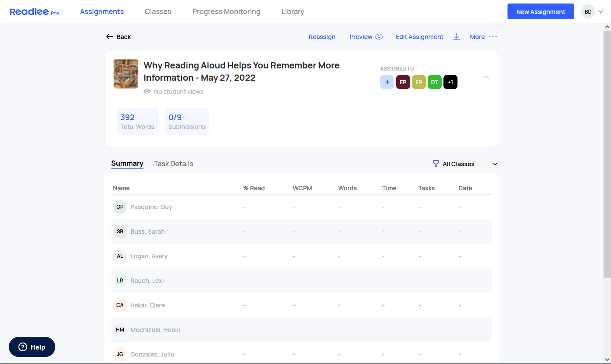Click the name Askar, Clare
This screenshot has height=364, width=611.
click(148, 305)
